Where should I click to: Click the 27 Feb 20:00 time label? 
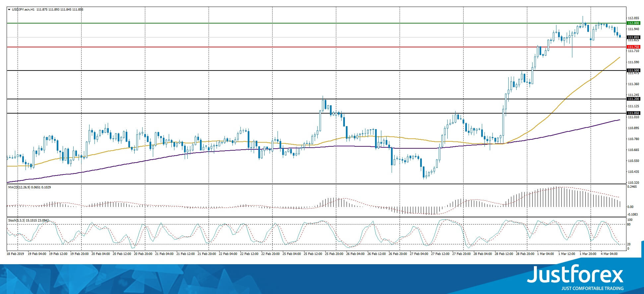pyautogui.click(x=461, y=254)
